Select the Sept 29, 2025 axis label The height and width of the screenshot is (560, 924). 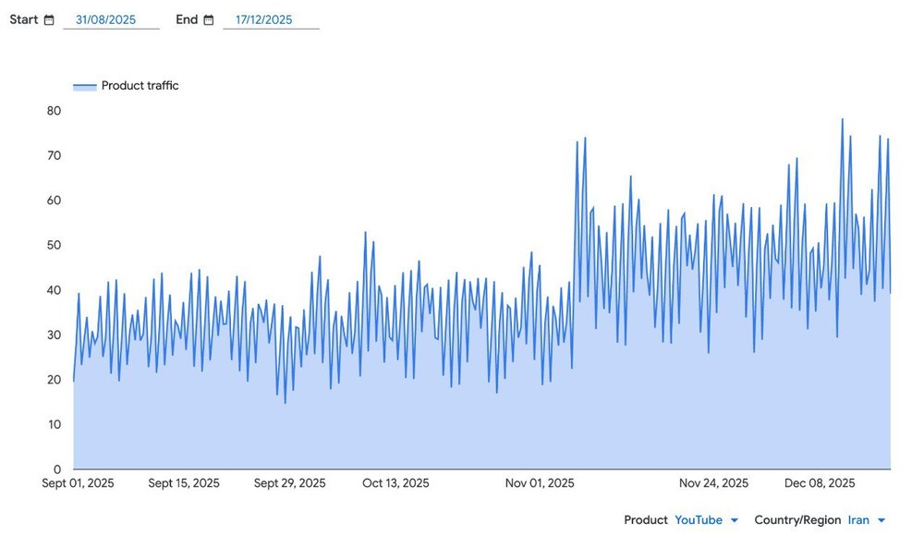pyautogui.click(x=290, y=483)
